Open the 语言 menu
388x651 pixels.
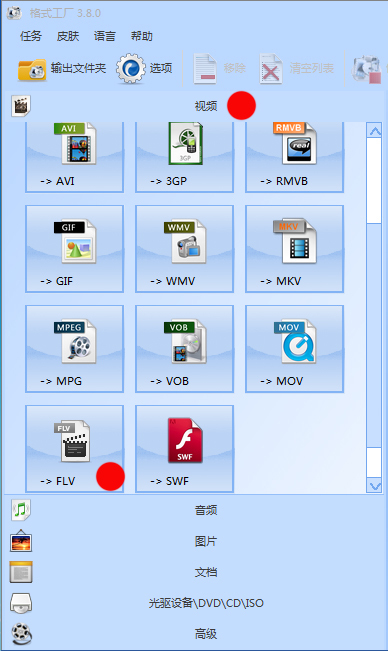(105, 36)
